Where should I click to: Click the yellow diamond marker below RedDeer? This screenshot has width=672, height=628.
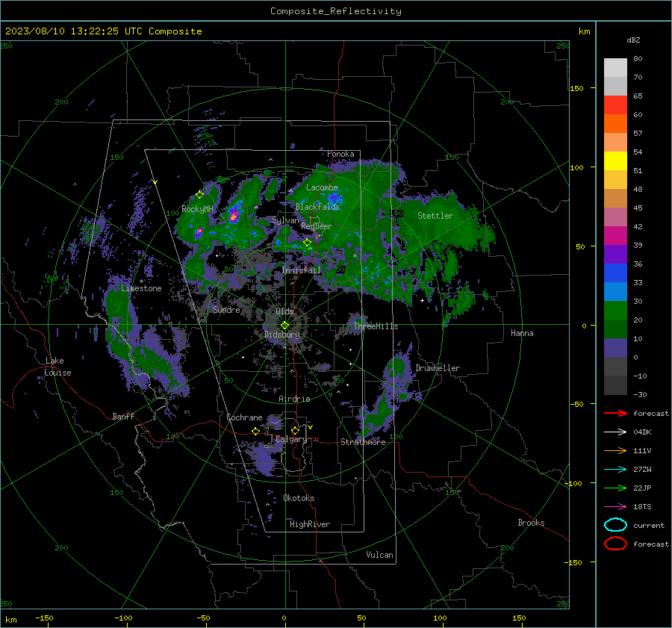(307, 243)
